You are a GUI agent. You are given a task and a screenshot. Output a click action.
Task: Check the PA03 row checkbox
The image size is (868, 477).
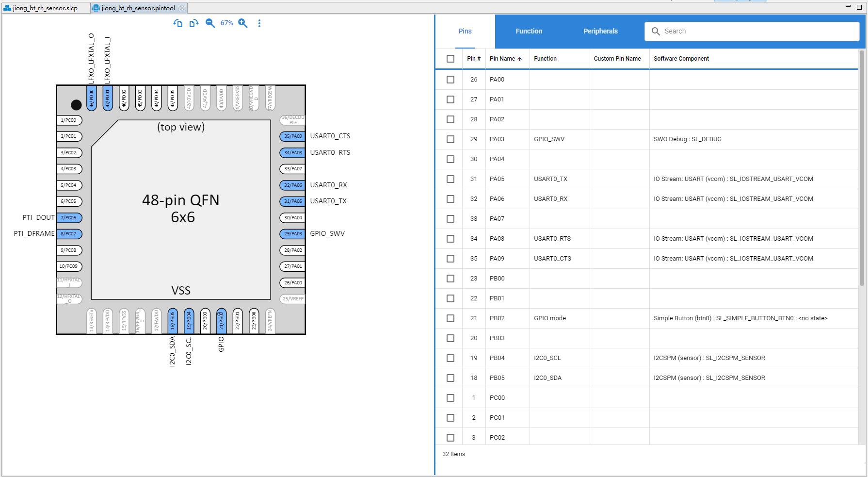(450, 139)
